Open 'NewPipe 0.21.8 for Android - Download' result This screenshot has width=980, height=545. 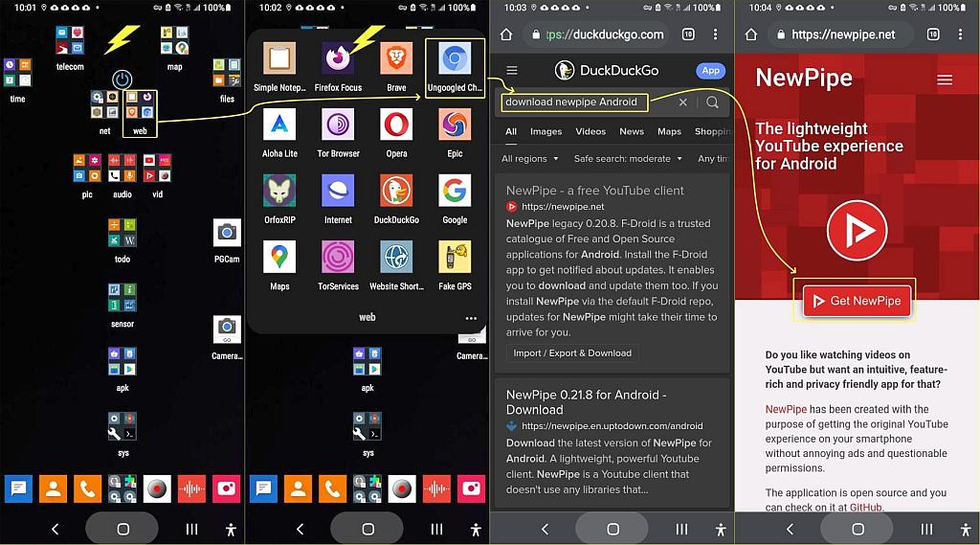pyautogui.click(x=587, y=402)
